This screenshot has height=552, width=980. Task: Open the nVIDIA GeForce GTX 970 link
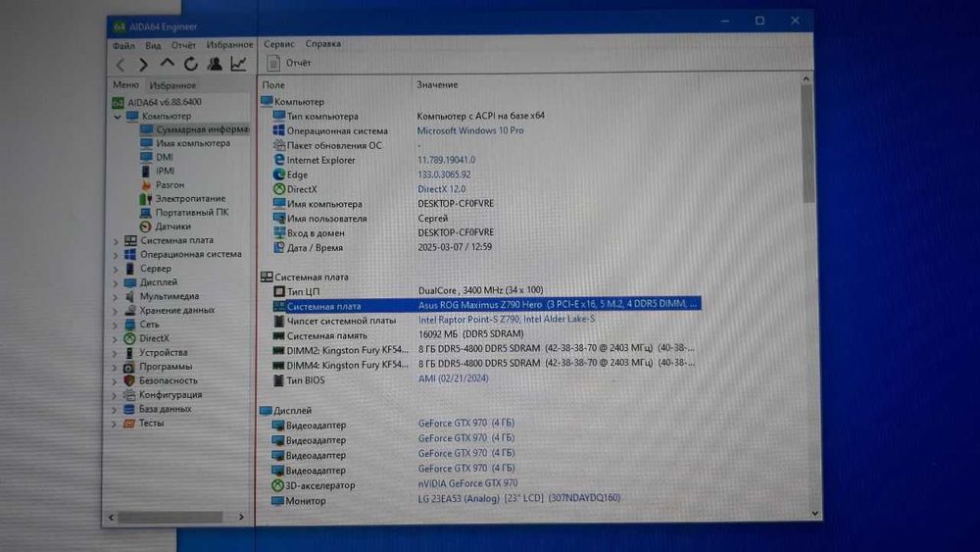(467, 482)
